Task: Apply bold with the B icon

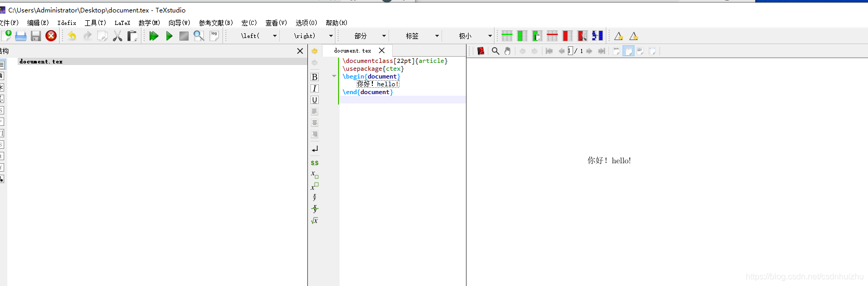Action: point(315,77)
